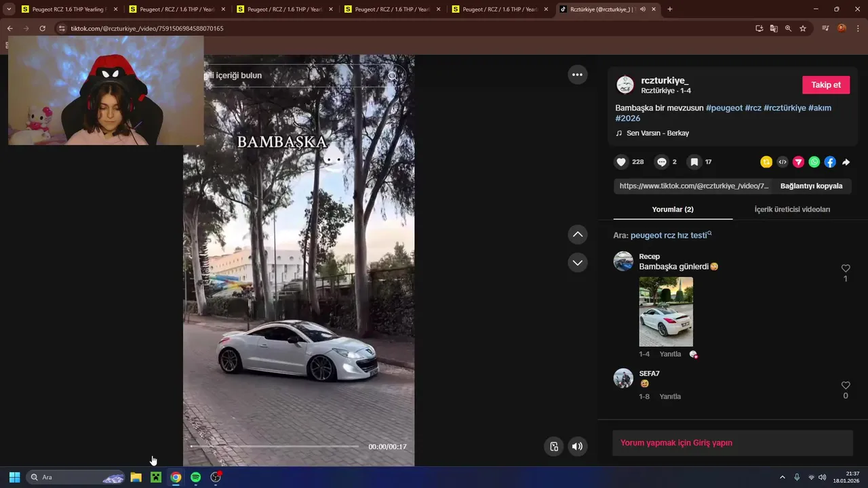Reply to SEFA7's comment with Yanıtla

[670, 396]
